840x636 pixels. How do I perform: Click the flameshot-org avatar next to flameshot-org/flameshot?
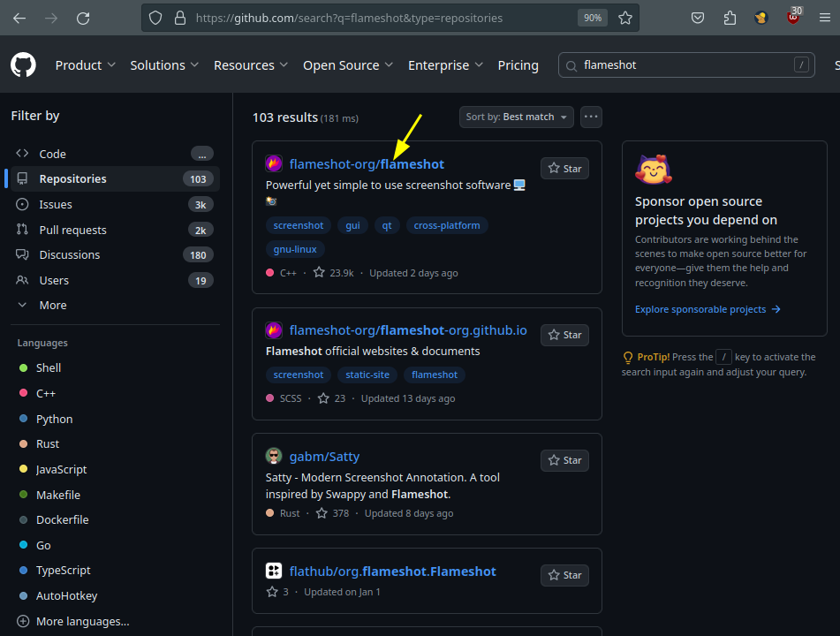click(x=274, y=163)
